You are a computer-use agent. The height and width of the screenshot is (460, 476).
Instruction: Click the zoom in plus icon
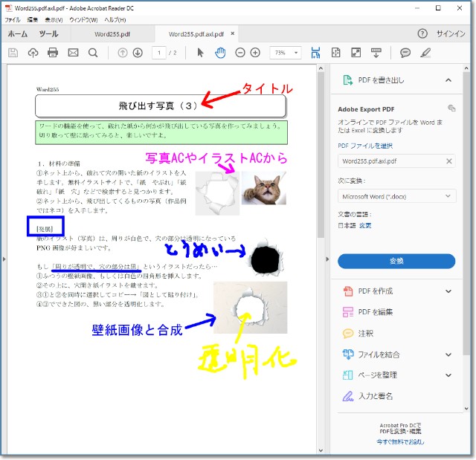click(x=255, y=53)
